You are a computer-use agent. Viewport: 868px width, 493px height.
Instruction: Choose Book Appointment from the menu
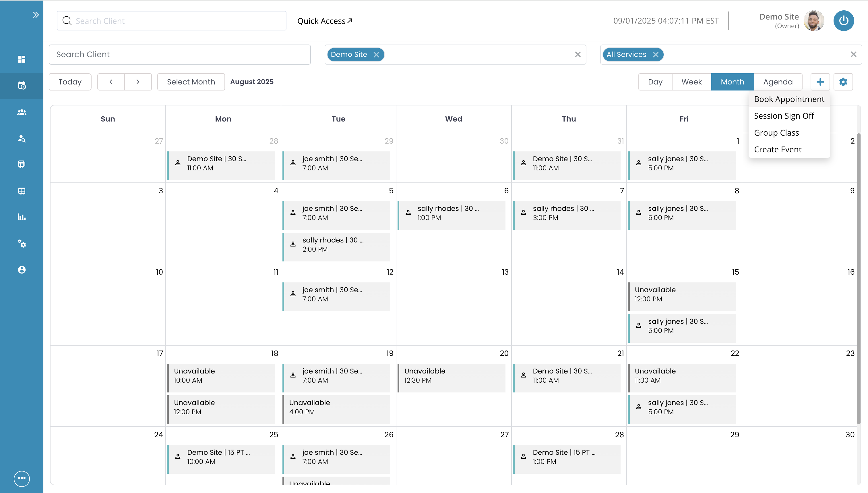(789, 99)
